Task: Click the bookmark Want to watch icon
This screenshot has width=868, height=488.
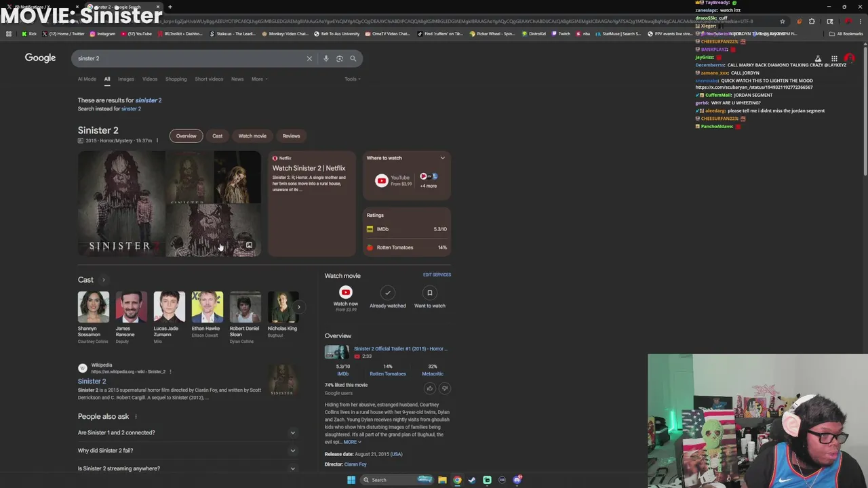Action: tap(429, 293)
